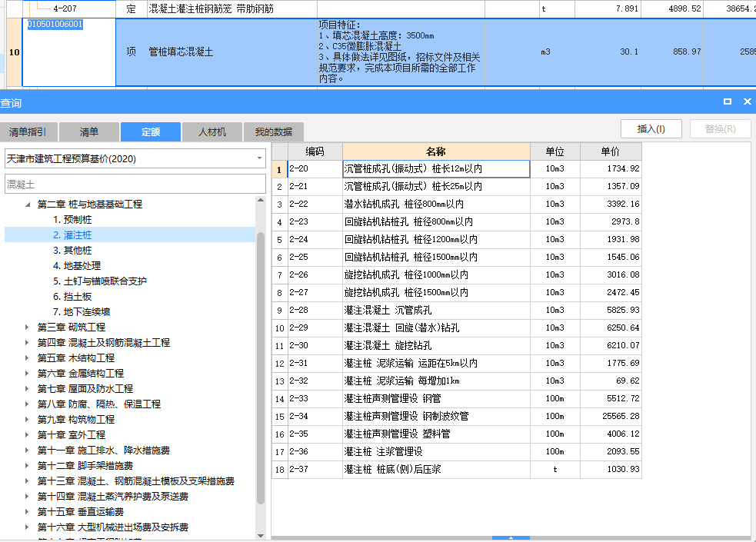
Task: Expand 第九章 构筑物工程 node
Action: [27, 420]
